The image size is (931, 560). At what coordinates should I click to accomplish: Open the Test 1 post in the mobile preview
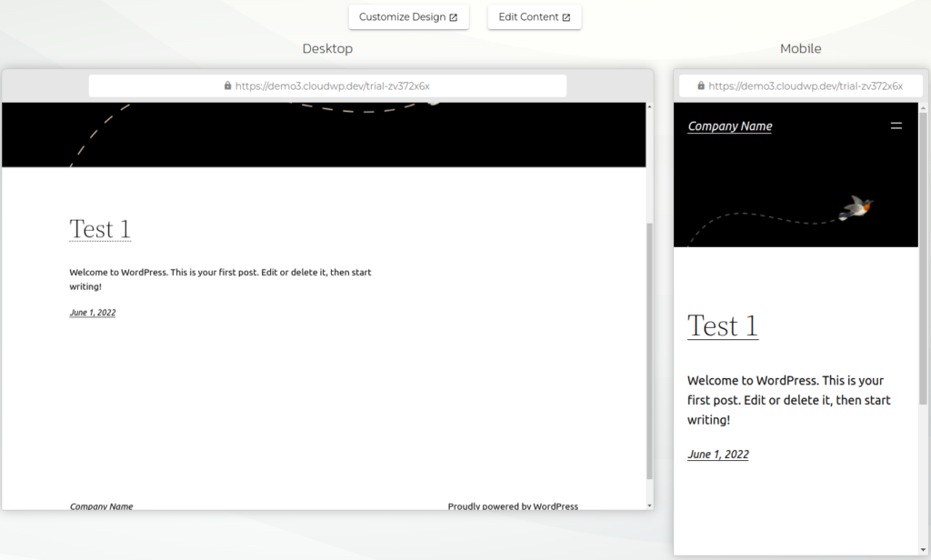coord(722,325)
